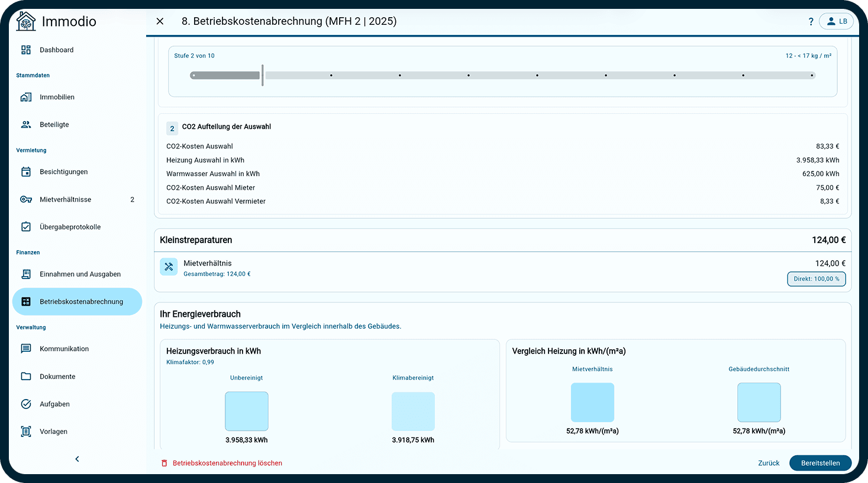Open the Dashboard menu item
868x483 pixels.
tap(77, 50)
